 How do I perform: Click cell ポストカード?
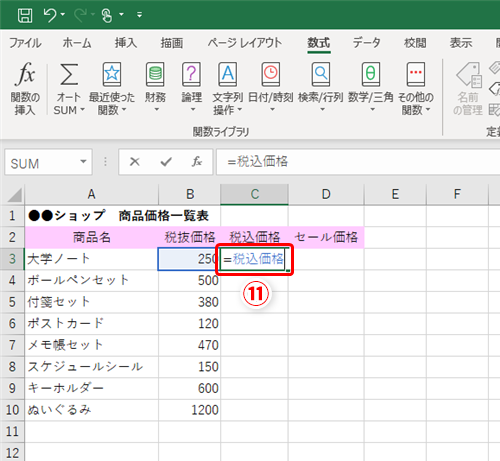(92, 324)
